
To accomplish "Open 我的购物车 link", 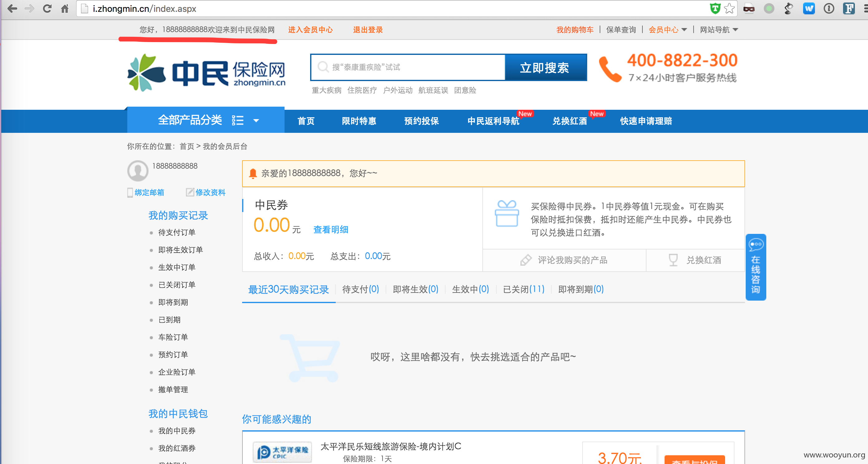I will (x=575, y=30).
